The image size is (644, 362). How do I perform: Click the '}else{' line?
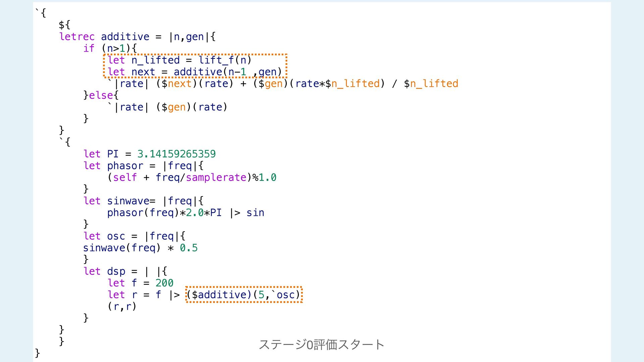pyautogui.click(x=101, y=95)
